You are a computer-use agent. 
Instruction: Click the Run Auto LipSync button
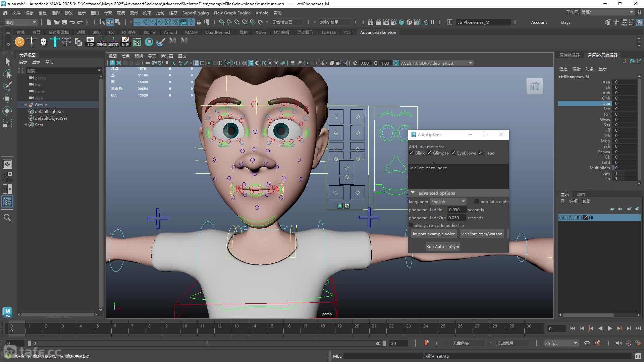(x=443, y=246)
